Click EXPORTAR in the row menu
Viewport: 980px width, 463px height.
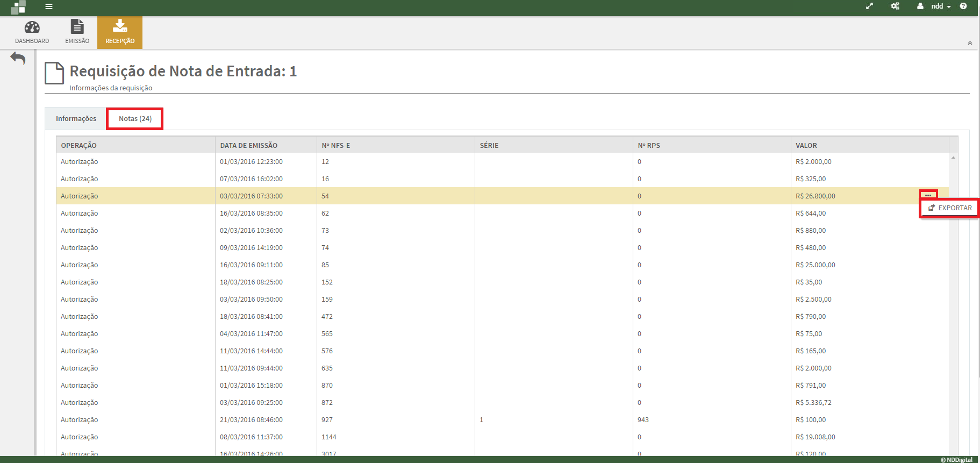tap(950, 208)
